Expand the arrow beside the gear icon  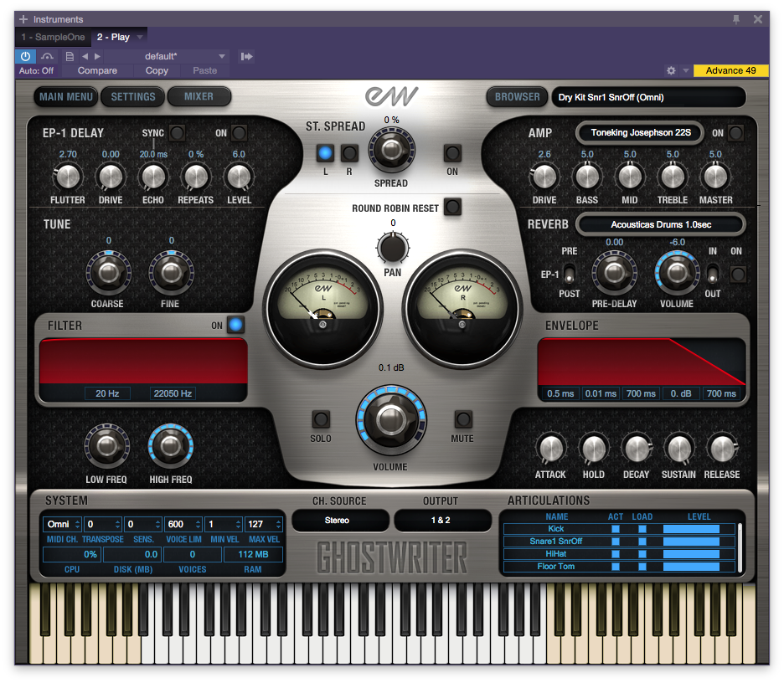[x=685, y=70]
